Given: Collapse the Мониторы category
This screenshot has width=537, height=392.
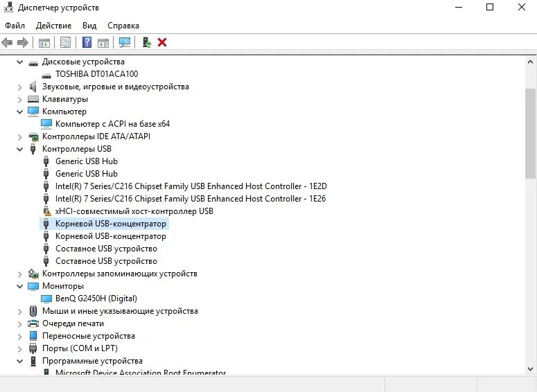Looking at the screenshot, I should (x=20, y=286).
